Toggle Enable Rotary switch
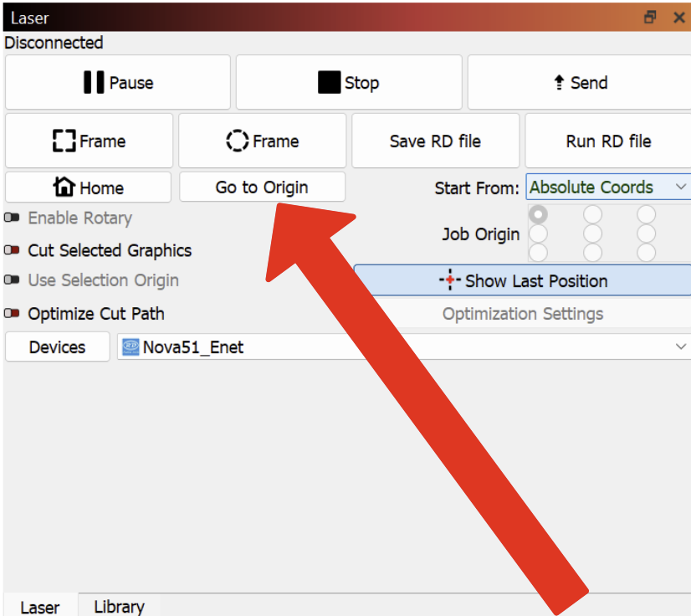 pos(12,218)
